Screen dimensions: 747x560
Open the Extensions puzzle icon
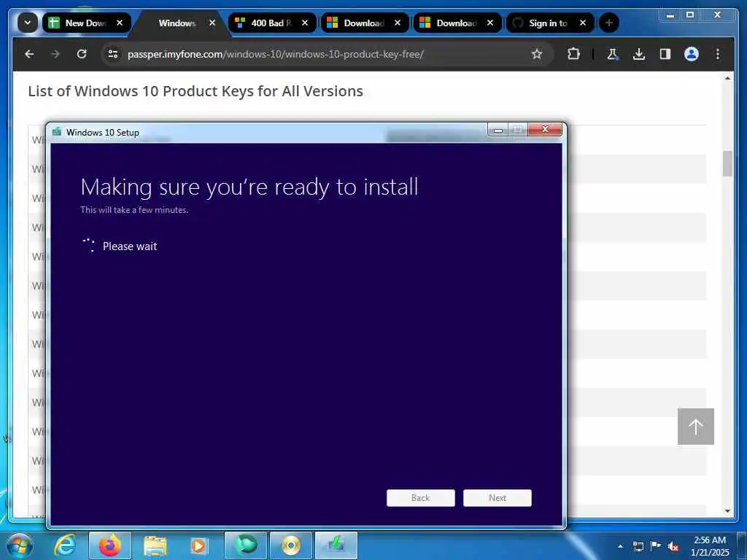[x=573, y=54]
